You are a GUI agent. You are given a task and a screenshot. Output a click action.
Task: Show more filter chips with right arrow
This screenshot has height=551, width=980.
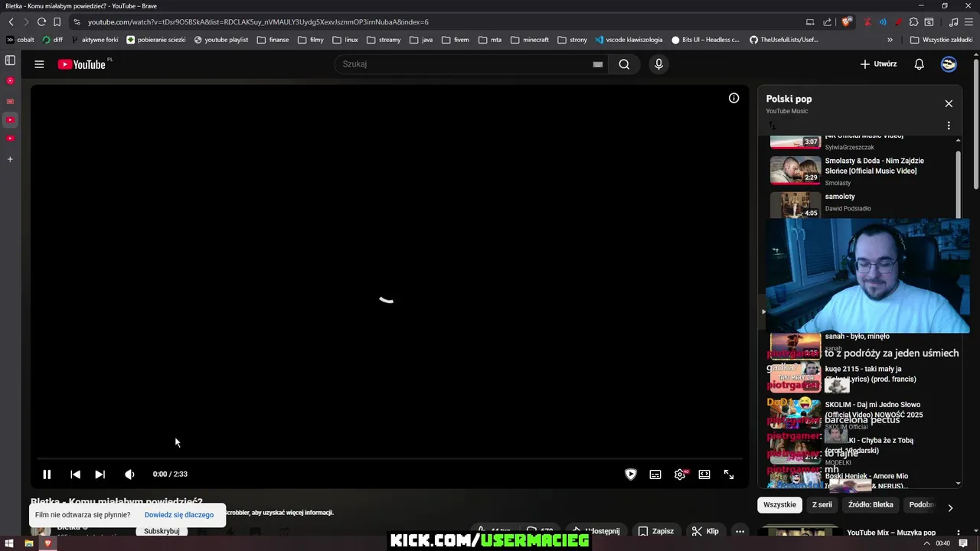coord(950,507)
